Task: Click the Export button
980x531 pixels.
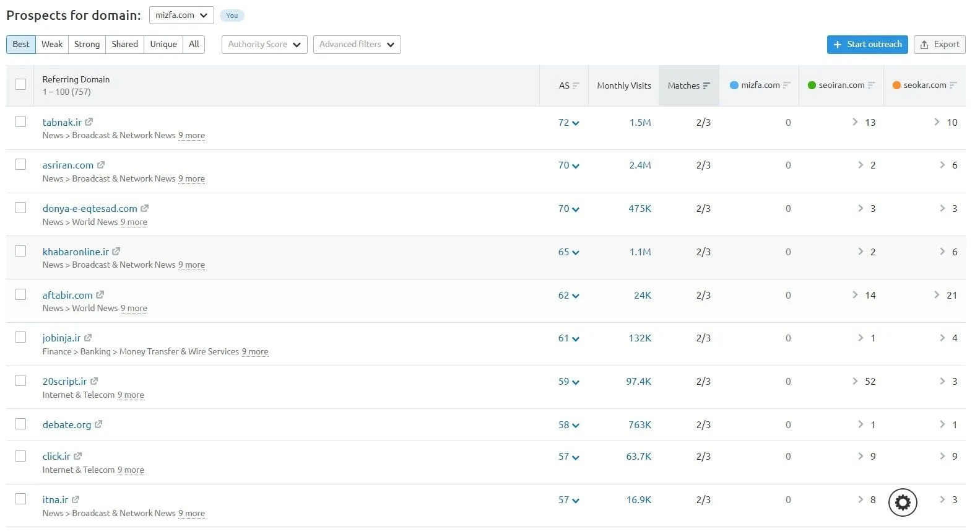Action: 939,45
